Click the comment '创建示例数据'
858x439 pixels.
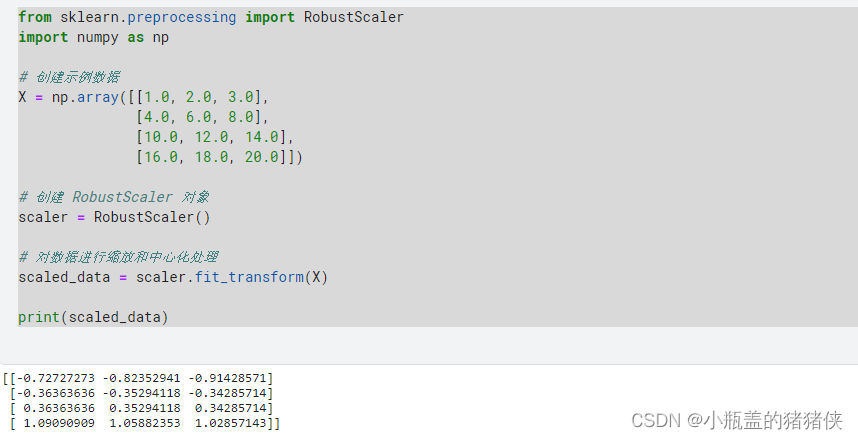pyautogui.click(x=77, y=77)
